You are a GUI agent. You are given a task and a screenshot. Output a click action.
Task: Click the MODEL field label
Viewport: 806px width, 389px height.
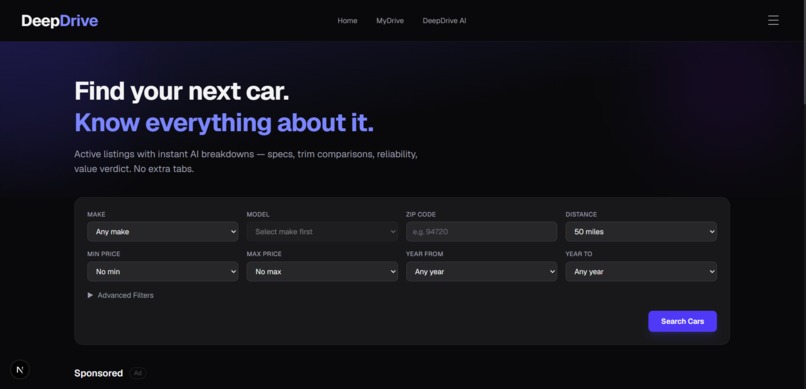tap(258, 214)
